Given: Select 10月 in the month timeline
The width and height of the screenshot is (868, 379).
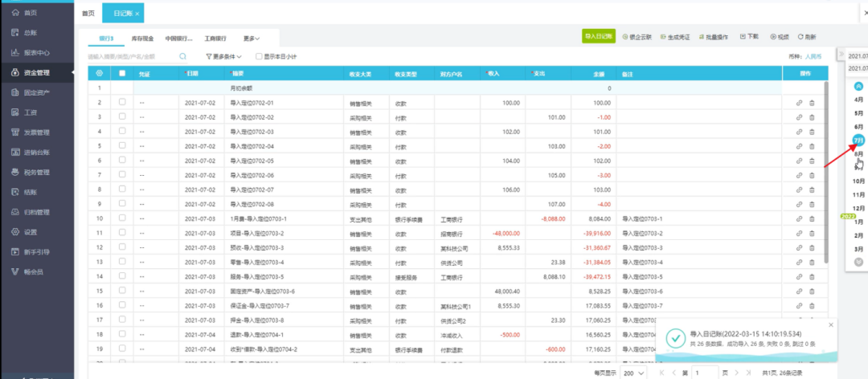Looking at the screenshot, I should coord(858,181).
